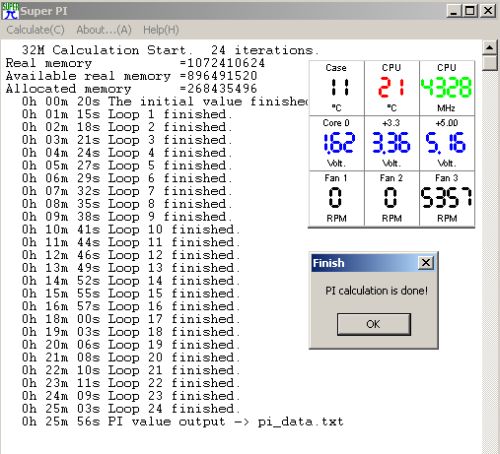Screen dimensions: 500x454
Task: Click the 'Loop 16 finished' line
Action: [x=131, y=306]
